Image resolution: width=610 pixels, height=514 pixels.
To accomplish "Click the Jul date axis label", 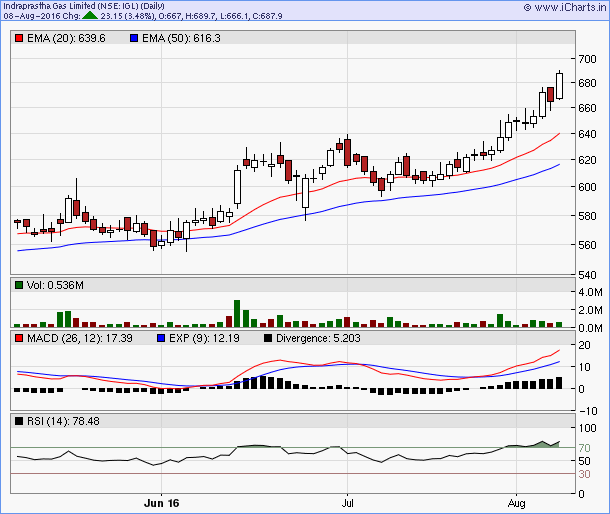I will (347, 503).
